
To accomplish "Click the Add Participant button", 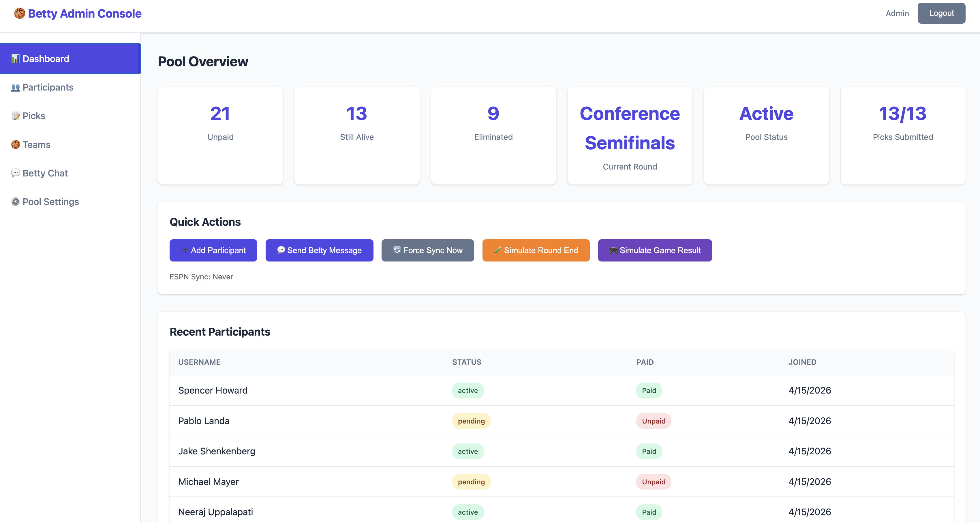I will click(x=213, y=250).
